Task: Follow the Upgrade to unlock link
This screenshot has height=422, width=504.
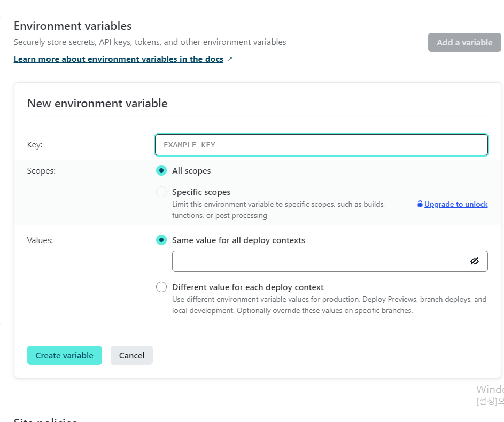Action: (x=456, y=204)
